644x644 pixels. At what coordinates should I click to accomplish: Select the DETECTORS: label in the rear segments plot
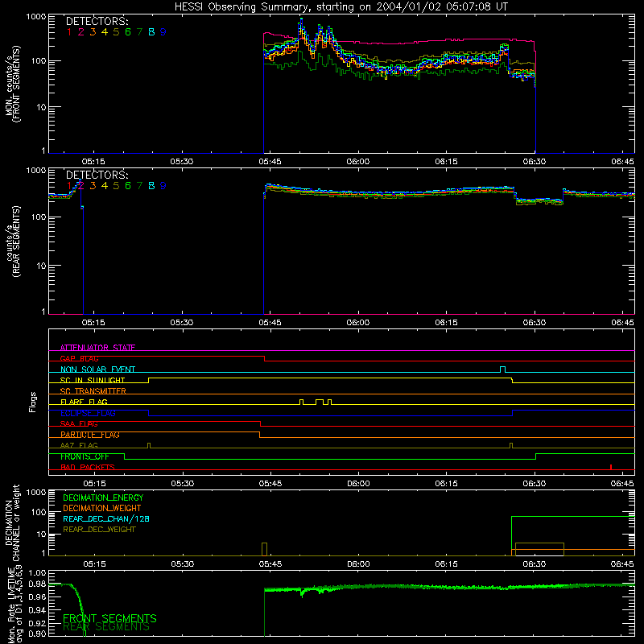point(97,175)
